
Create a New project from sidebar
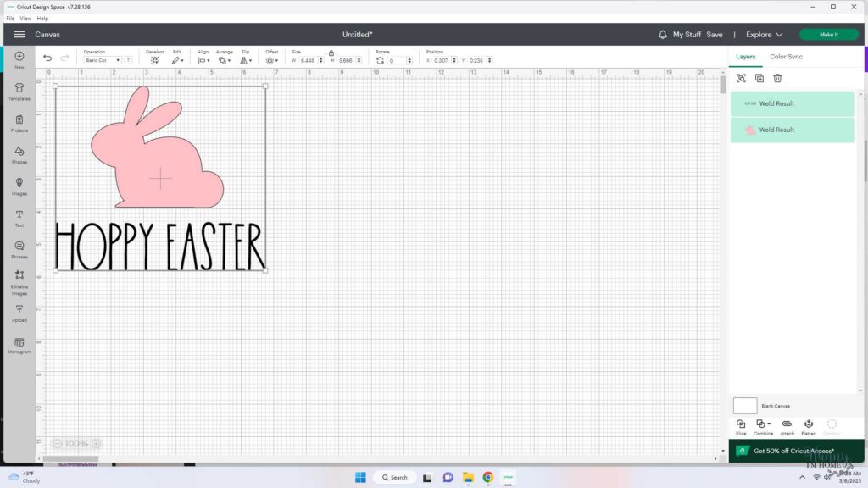click(19, 60)
